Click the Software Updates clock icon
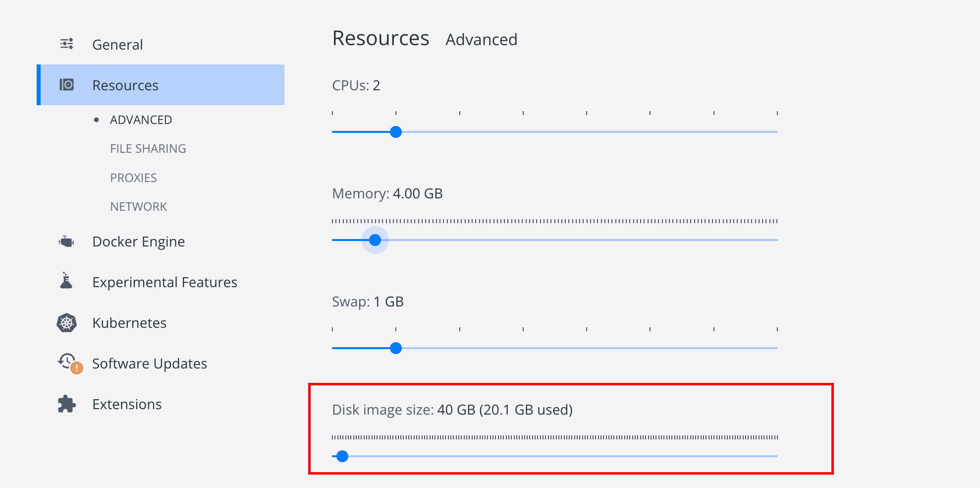 (x=66, y=361)
